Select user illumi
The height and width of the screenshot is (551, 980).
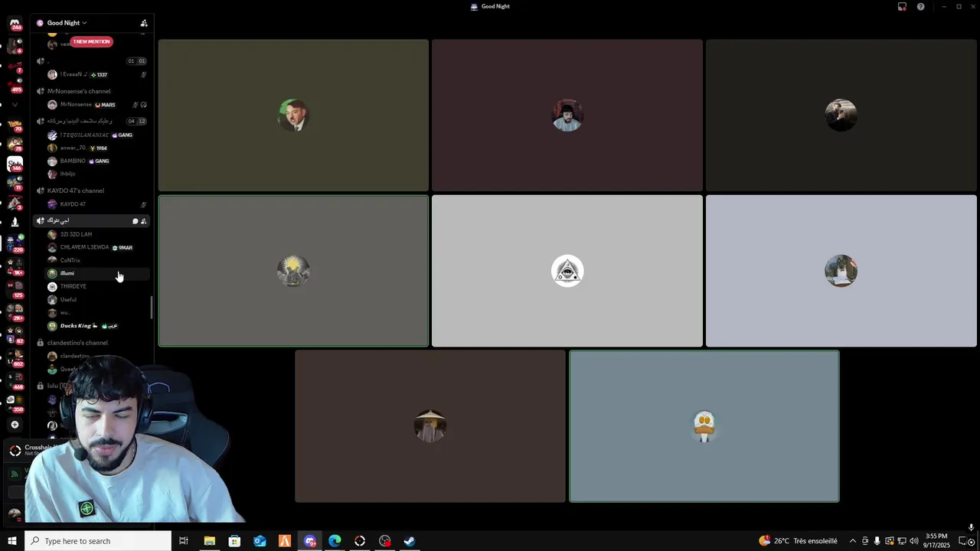point(96,273)
